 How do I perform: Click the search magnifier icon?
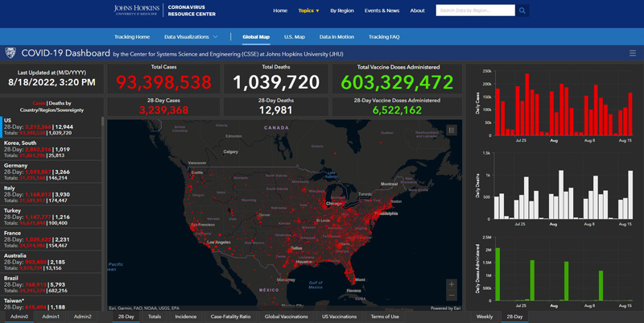(522, 10)
